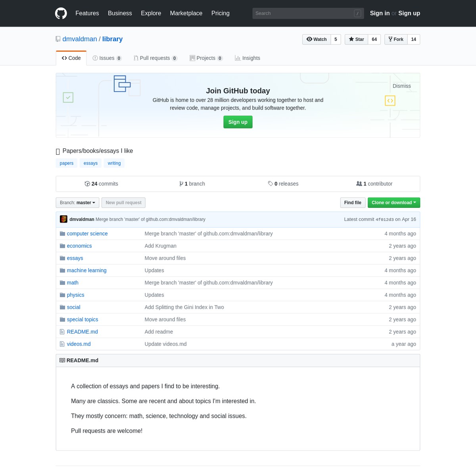This screenshot has width=476, height=476.
Task: Click the GitHub octocat logo
Action: coord(61,13)
